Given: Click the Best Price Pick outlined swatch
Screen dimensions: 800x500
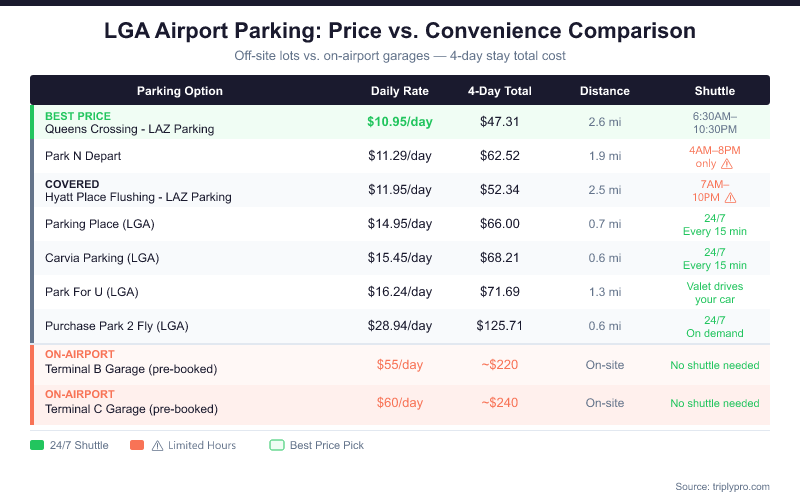Looking at the screenshot, I should coord(277,445).
